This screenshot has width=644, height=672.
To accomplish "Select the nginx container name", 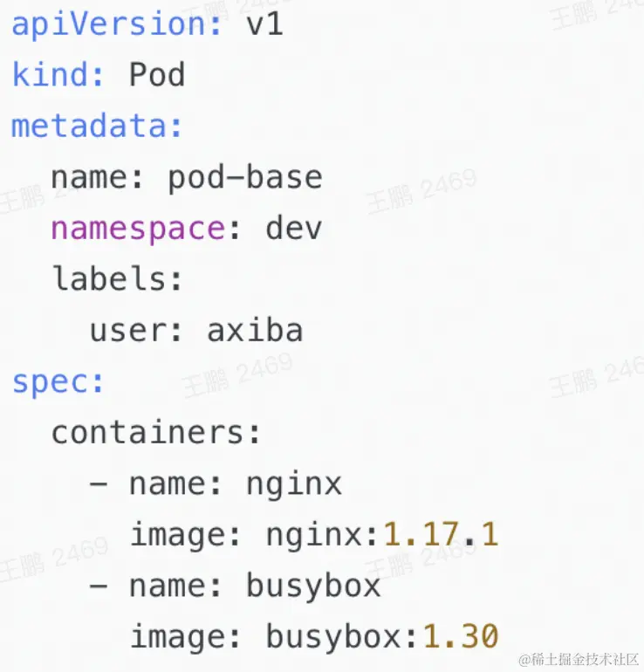I will 294,485.
